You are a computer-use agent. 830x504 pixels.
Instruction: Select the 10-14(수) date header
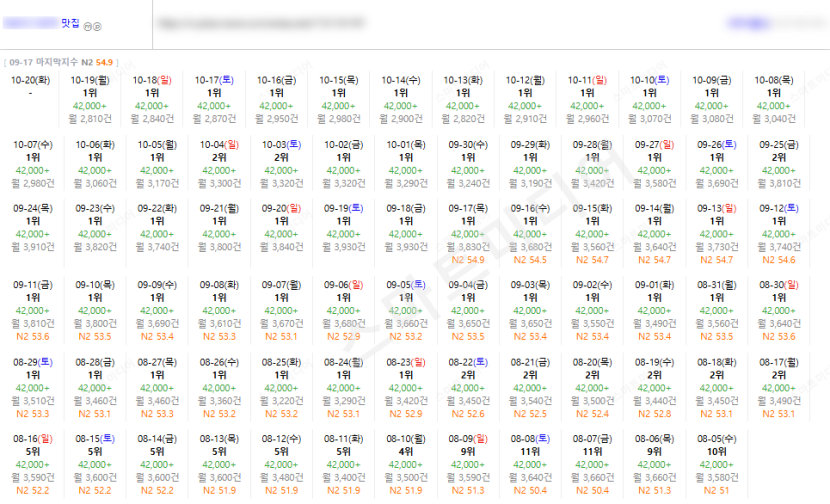click(x=401, y=80)
